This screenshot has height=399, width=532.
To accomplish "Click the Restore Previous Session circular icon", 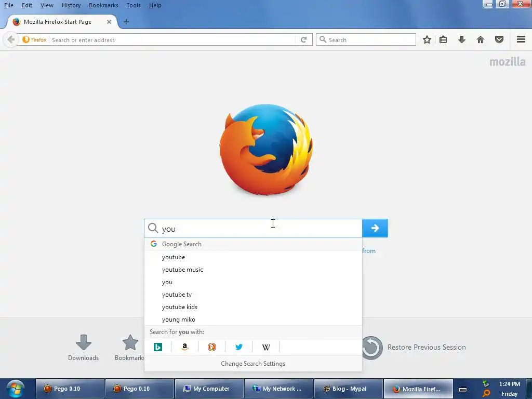I will point(371,348).
